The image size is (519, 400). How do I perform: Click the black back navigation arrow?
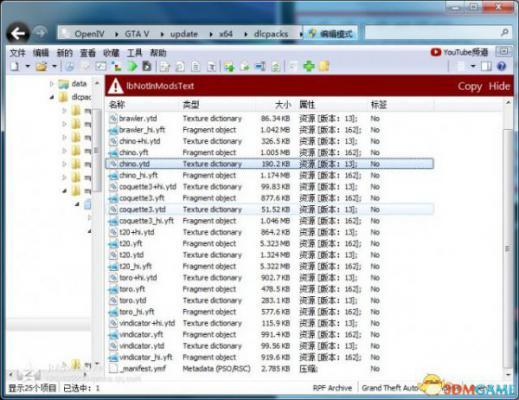(18, 33)
